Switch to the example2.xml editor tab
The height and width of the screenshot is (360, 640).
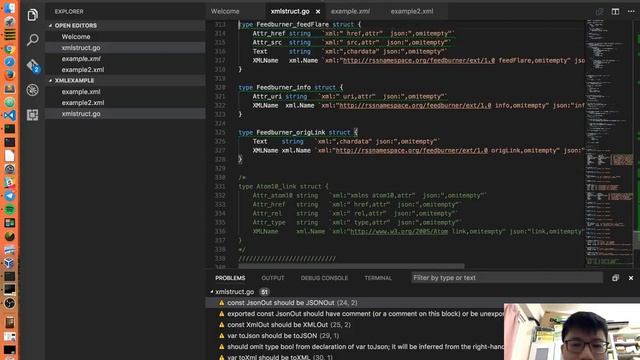click(412, 11)
